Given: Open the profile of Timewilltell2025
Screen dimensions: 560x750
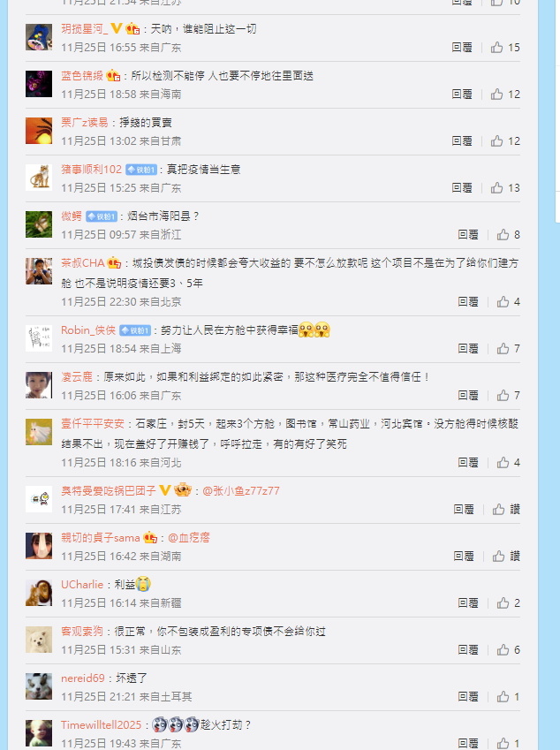Looking at the screenshot, I should tap(102, 725).
